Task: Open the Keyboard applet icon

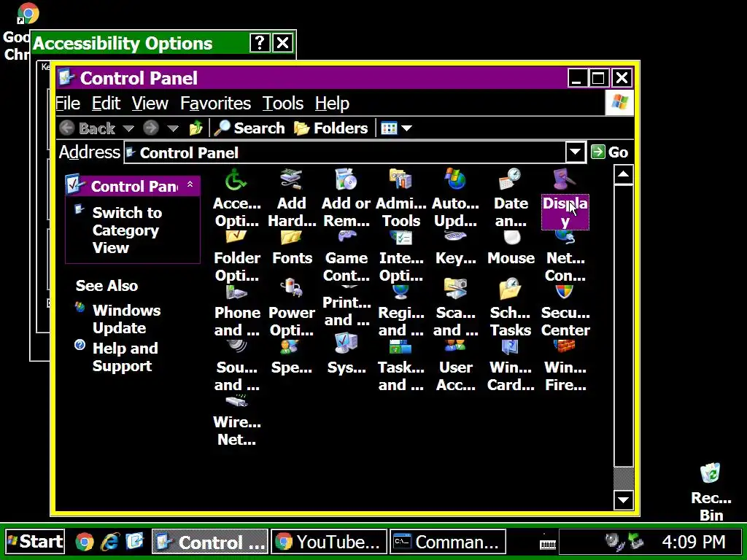Action: click(x=455, y=249)
